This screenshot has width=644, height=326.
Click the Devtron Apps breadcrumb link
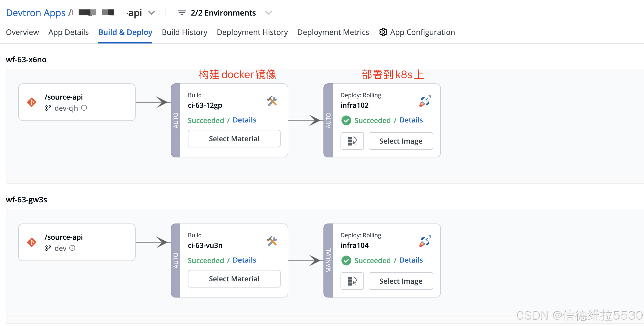coord(36,13)
